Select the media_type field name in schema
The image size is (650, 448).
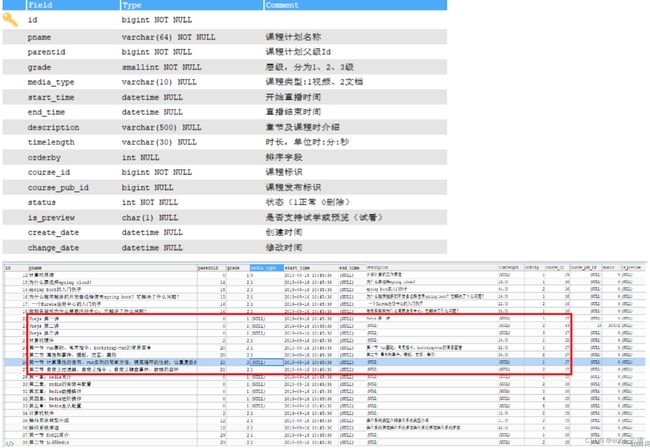(51, 82)
